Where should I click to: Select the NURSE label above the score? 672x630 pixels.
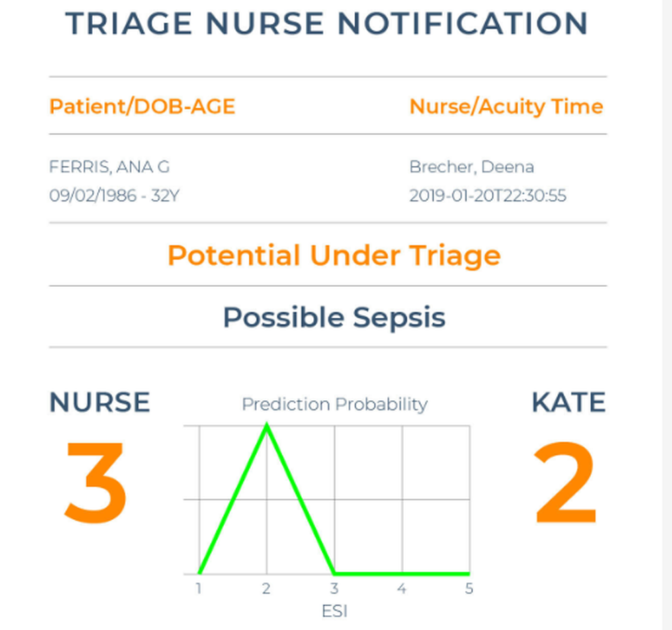pyautogui.click(x=99, y=402)
